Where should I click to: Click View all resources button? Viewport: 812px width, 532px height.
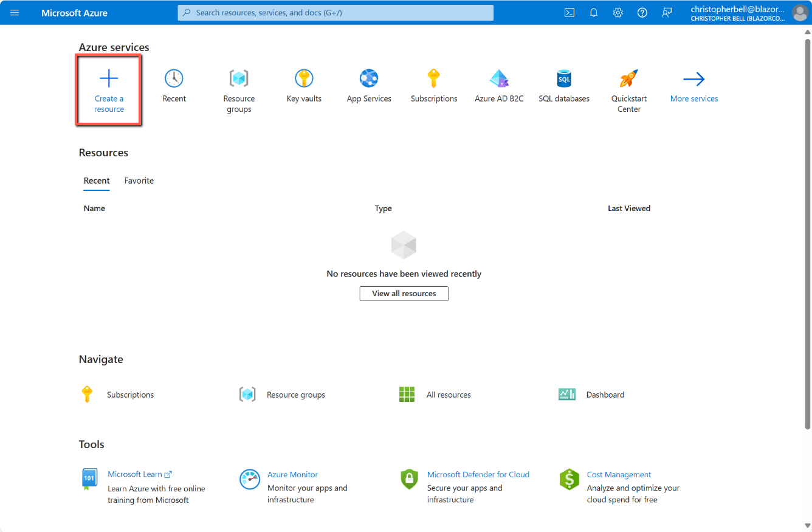tap(404, 294)
